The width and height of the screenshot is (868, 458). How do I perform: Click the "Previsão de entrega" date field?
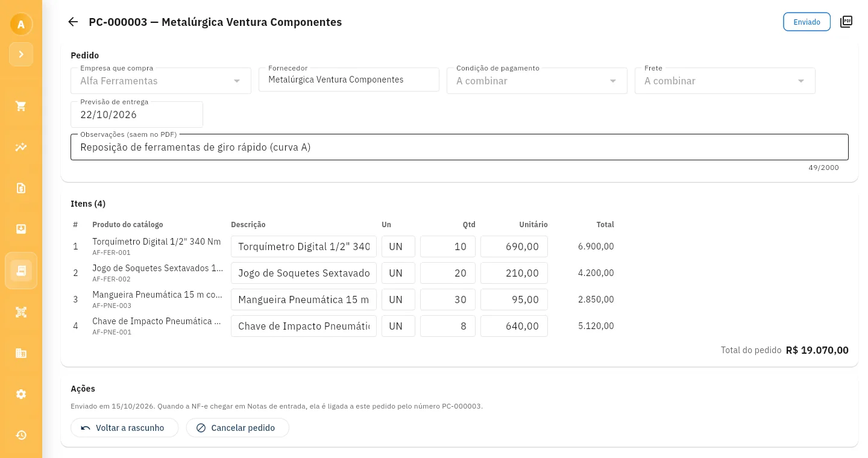tap(137, 114)
